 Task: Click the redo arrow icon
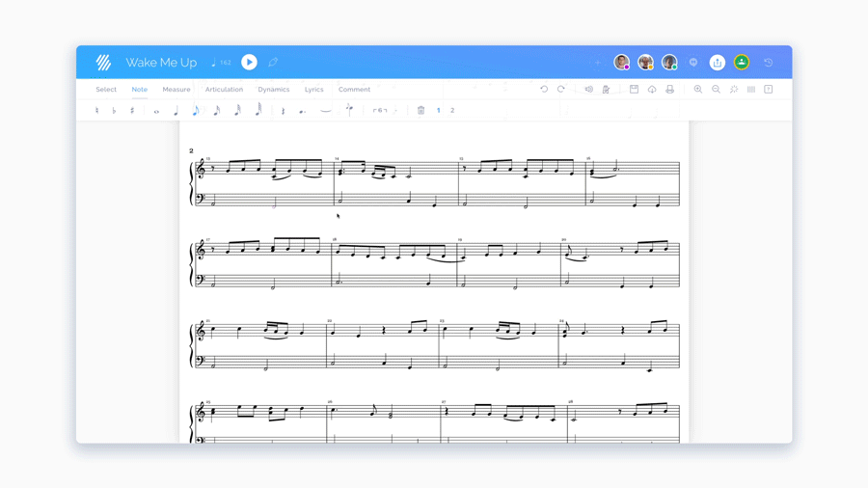(560, 89)
